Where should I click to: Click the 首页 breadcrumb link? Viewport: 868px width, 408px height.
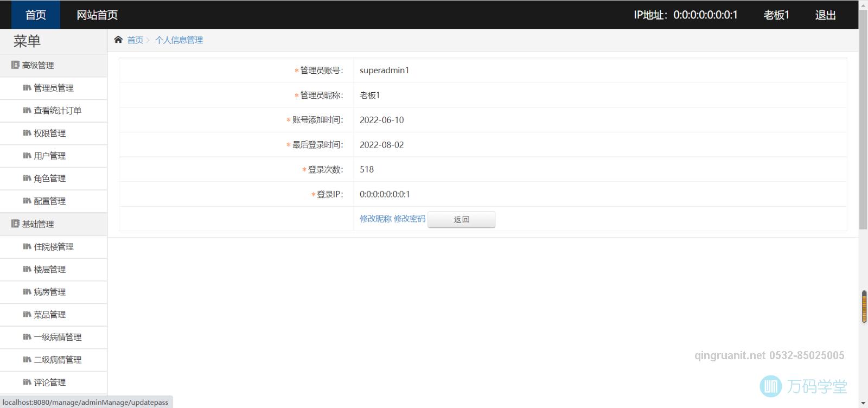[135, 40]
